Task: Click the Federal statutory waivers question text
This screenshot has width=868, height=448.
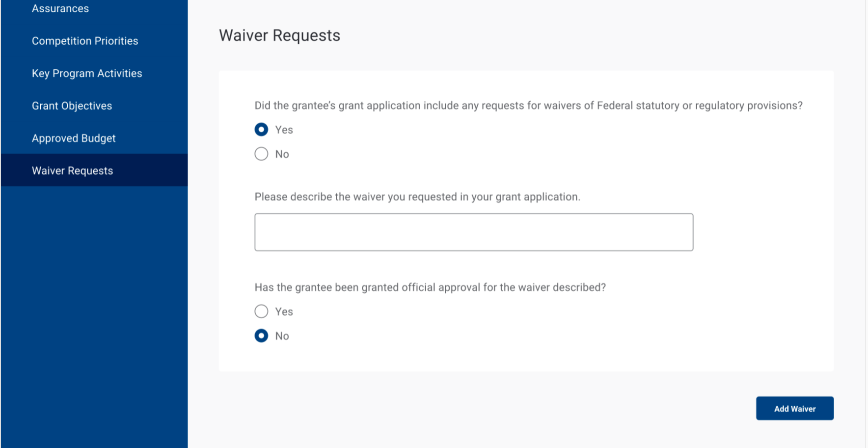Action: (528, 106)
